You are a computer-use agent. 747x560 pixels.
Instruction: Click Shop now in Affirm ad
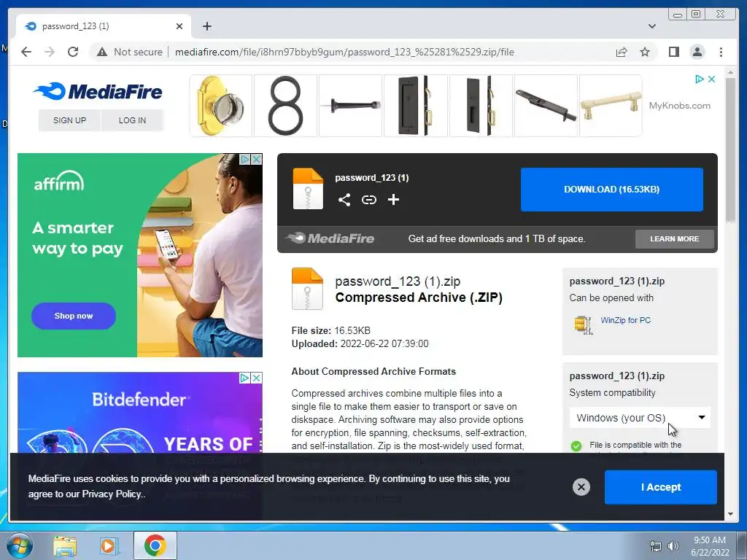tap(74, 316)
